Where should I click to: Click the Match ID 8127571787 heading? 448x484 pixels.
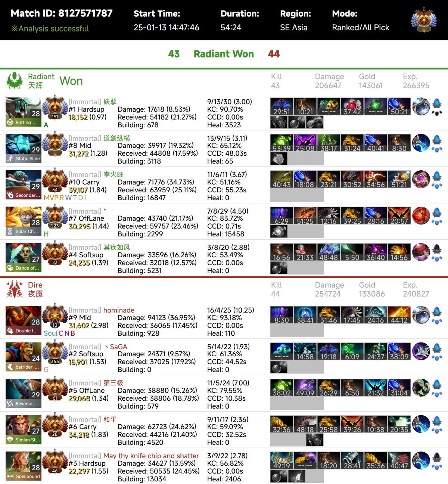coord(62,13)
